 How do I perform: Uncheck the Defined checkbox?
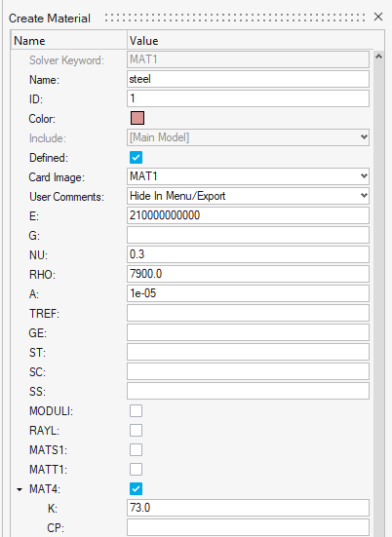(137, 158)
